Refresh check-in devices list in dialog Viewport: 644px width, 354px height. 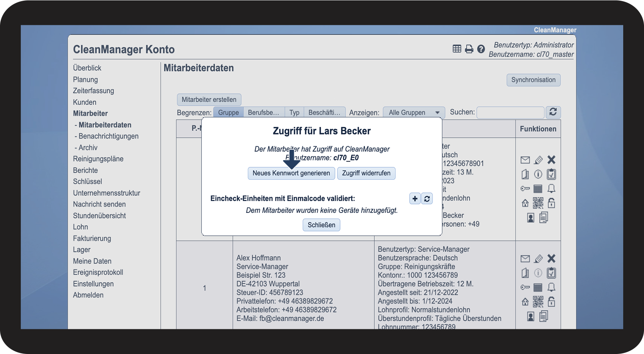(427, 199)
